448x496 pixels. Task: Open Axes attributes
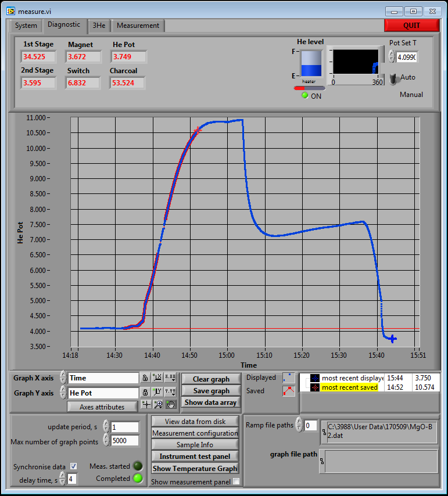(x=102, y=407)
